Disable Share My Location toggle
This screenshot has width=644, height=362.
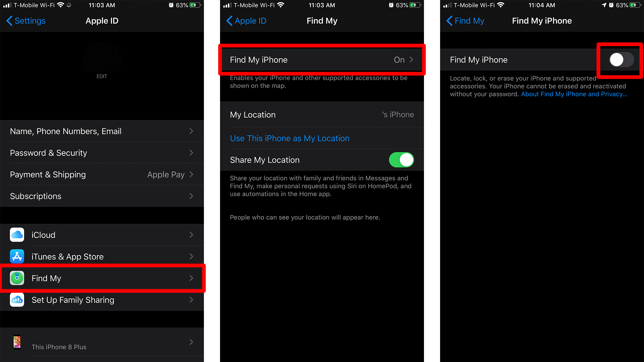click(x=402, y=160)
